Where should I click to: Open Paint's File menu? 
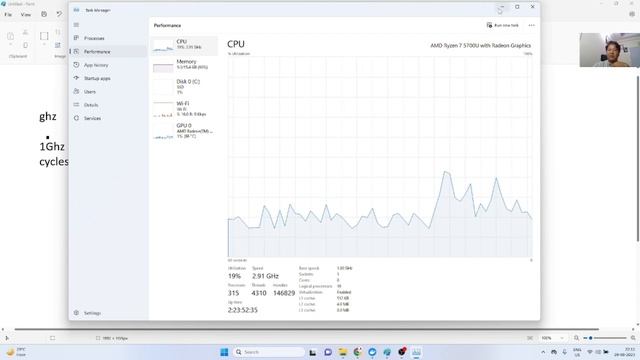[x=8, y=15]
